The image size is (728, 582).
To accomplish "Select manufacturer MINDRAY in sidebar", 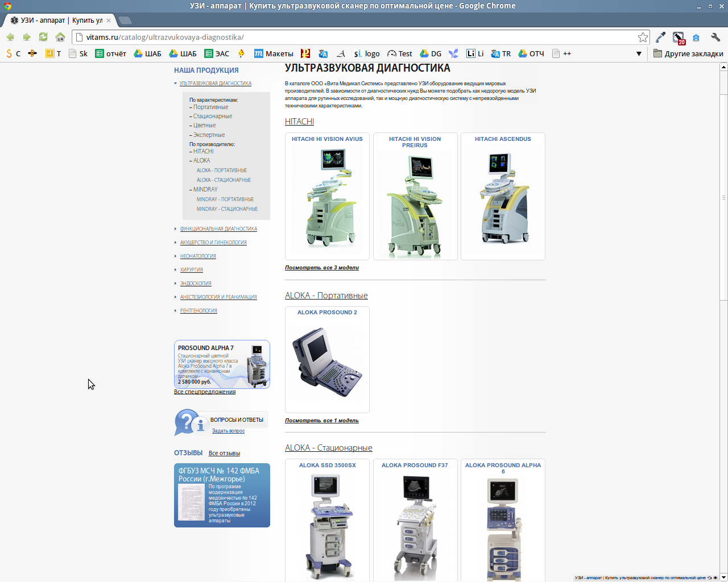I will [205, 189].
